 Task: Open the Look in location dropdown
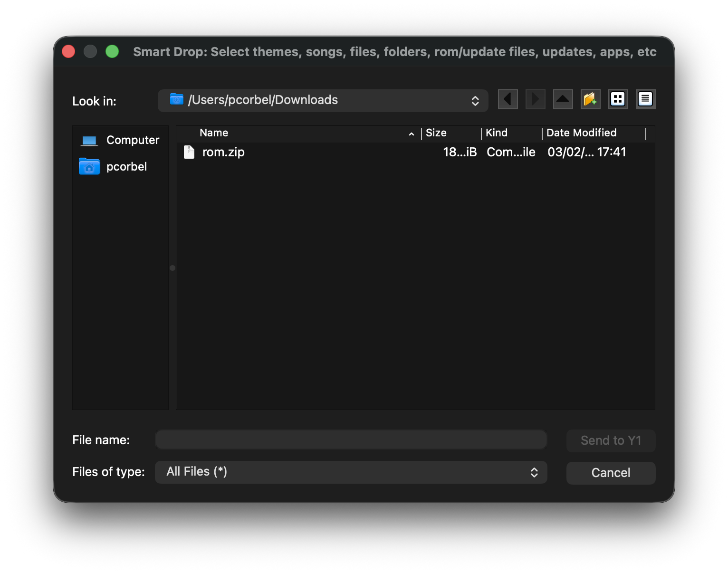475,100
